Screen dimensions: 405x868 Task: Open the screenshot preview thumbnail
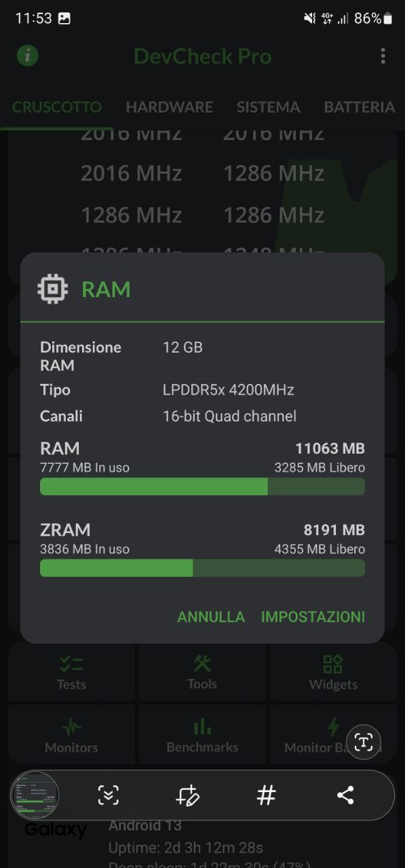click(x=35, y=795)
